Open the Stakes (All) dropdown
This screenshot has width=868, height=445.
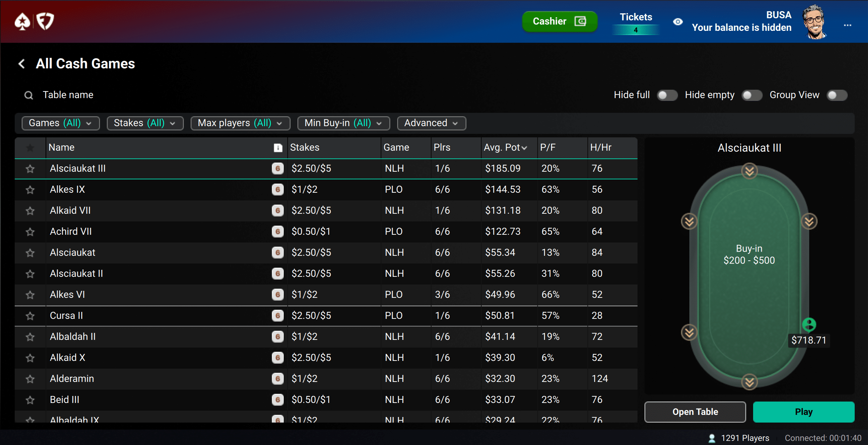coord(145,123)
